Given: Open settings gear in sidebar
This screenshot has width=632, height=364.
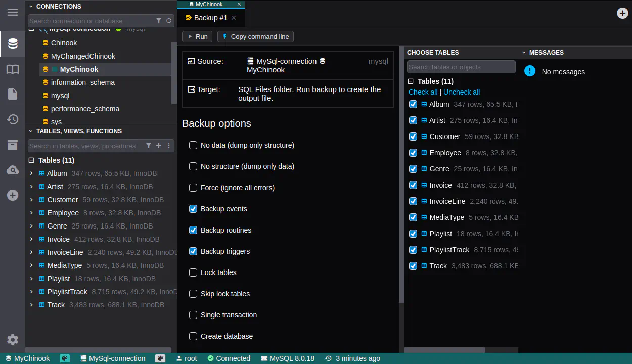Looking at the screenshot, I should pos(13,340).
